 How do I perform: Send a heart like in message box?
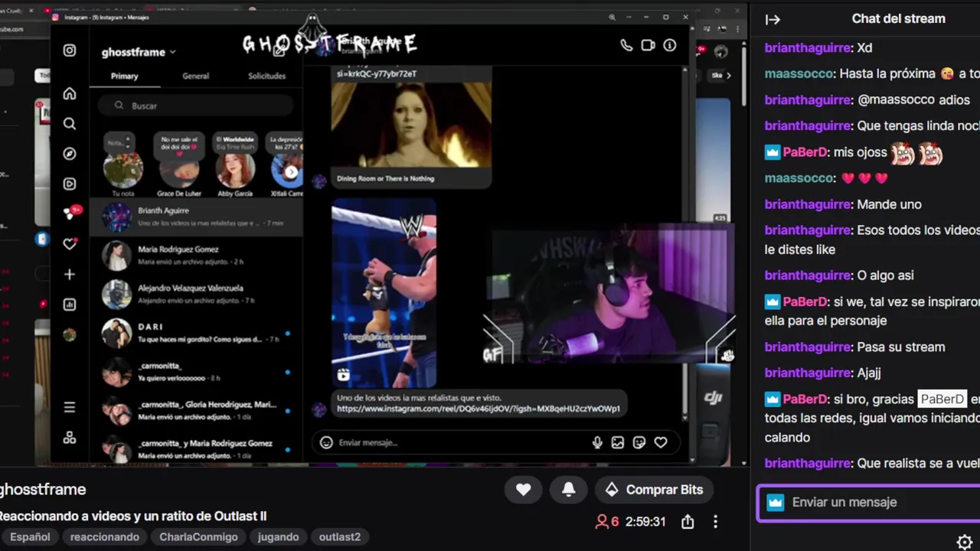[x=661, y=442]
